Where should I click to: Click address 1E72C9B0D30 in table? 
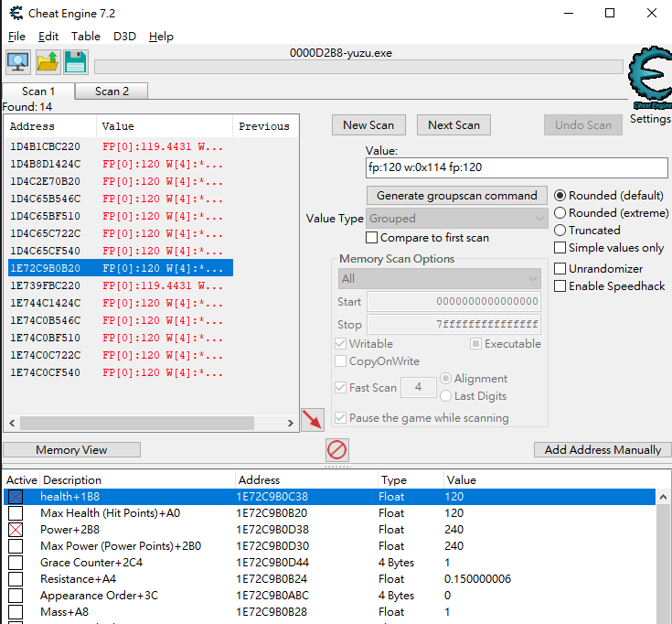pos(272,546)
